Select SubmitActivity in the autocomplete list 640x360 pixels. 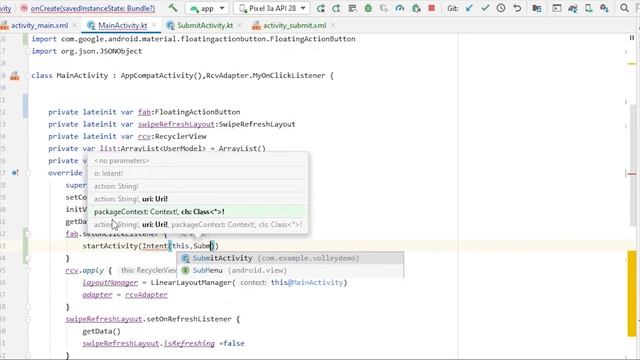(x=290, y=258)
